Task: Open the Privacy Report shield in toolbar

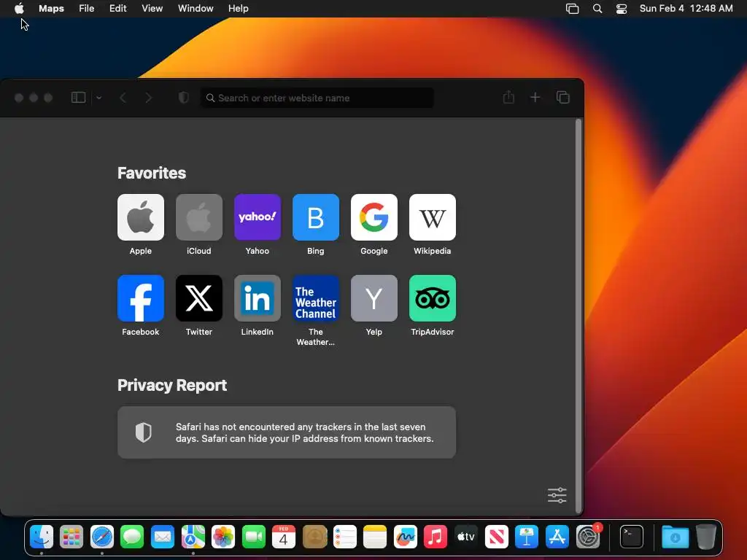Action: pyautogui.click(x=183, y=98)
